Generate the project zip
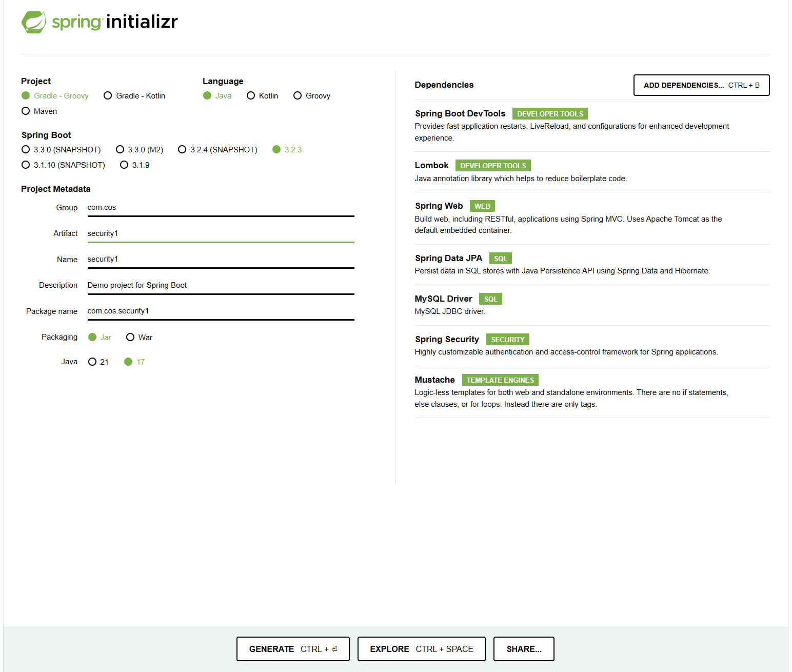792x672 pixels. 293,649
